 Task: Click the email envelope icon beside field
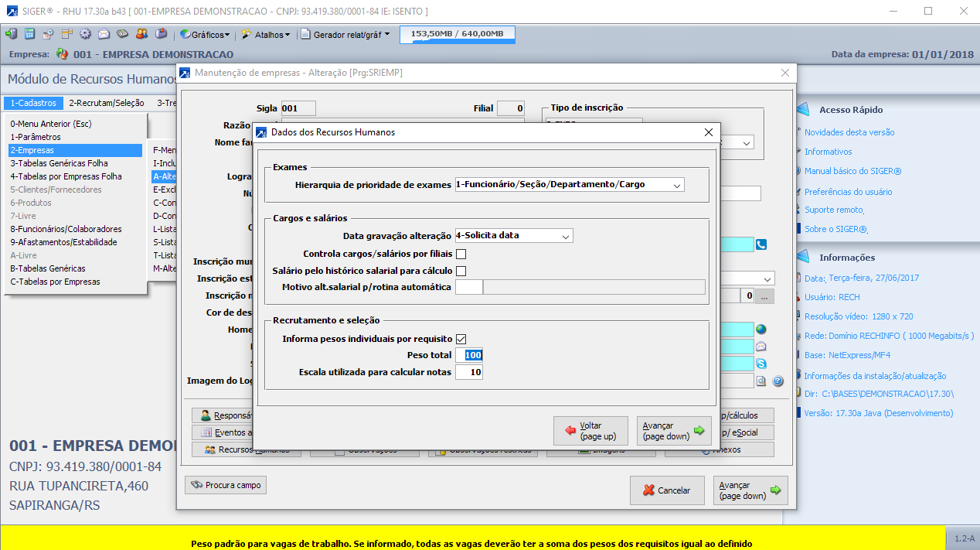pyautogui.click(x=761, y=347)
